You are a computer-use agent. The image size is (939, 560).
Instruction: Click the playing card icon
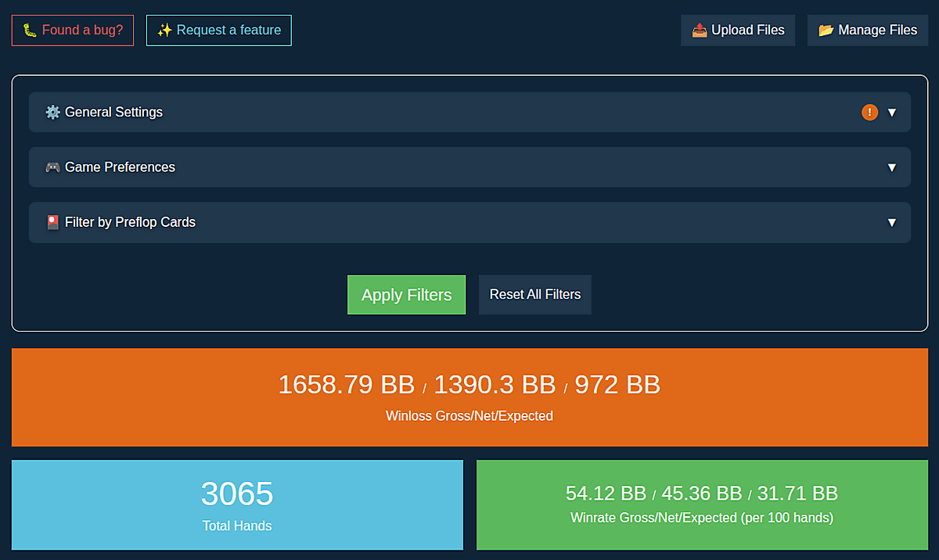52,222
